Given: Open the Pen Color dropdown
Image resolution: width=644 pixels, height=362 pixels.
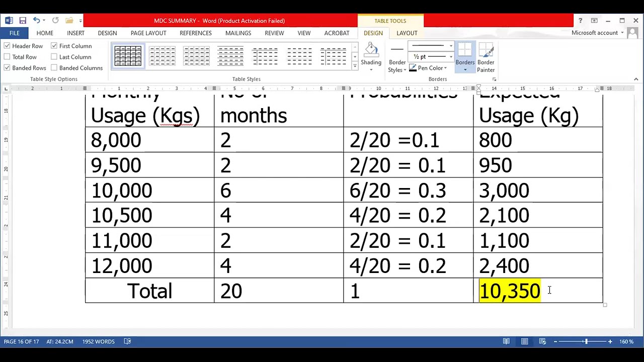Looking at the screenshot, I should 445,68.
